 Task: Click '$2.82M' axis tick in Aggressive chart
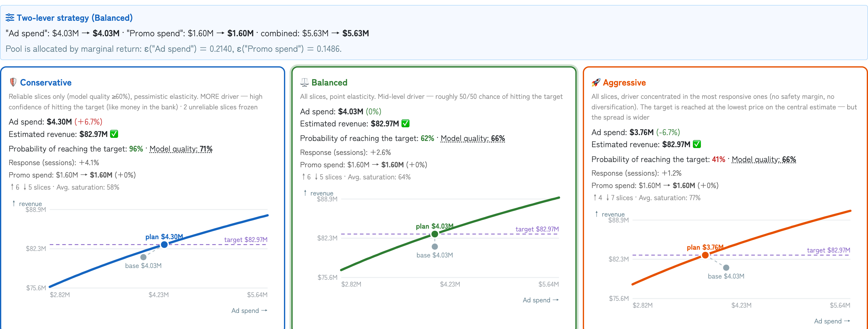click(x=643, y=305)
